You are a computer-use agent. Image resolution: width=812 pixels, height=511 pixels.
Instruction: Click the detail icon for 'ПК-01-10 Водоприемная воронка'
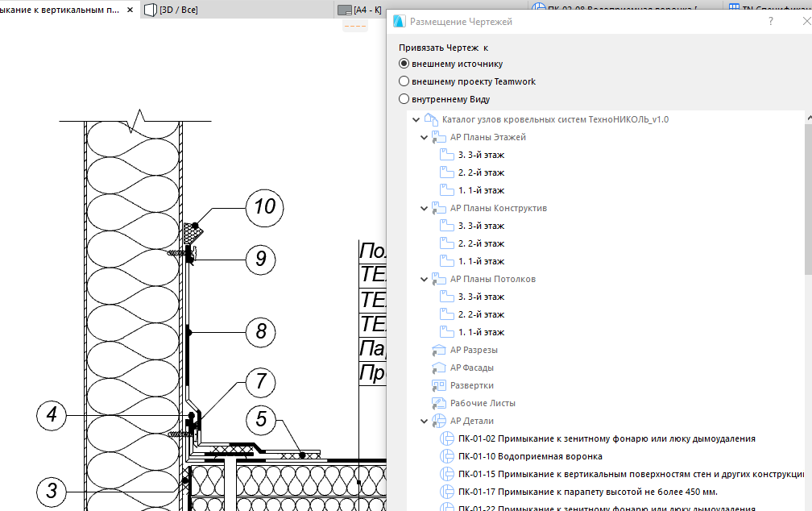pos(447,456)
